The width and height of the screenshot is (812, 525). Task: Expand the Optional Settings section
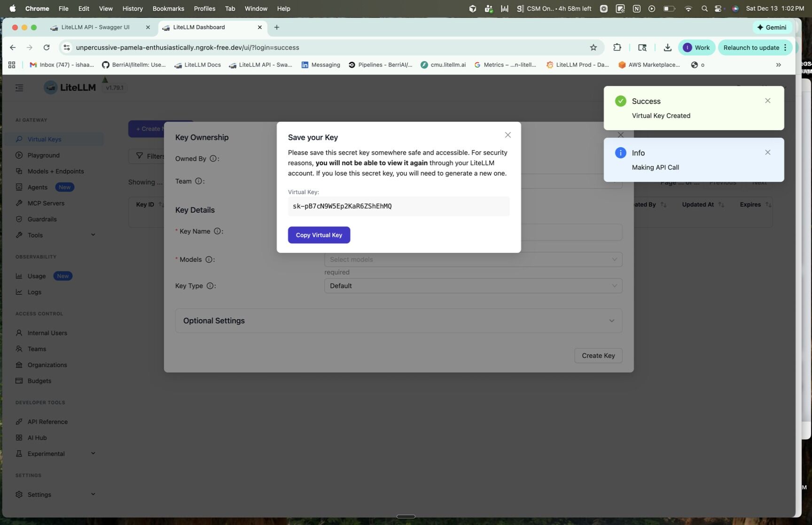pos(398,321)
